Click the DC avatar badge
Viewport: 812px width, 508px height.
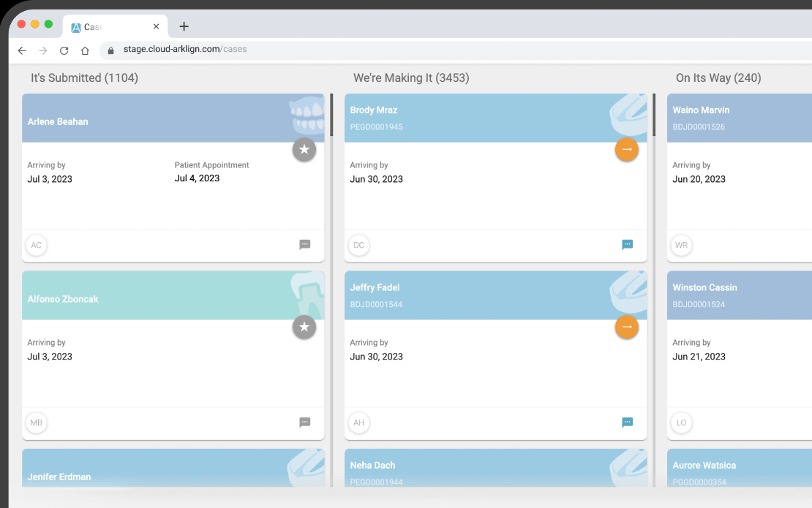(359, 245)
